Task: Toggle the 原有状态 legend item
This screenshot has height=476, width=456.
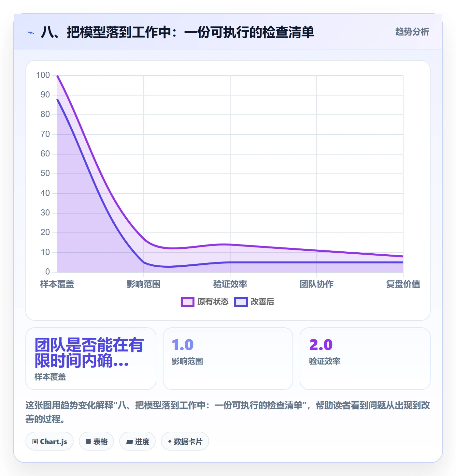Action: [205, 302]
